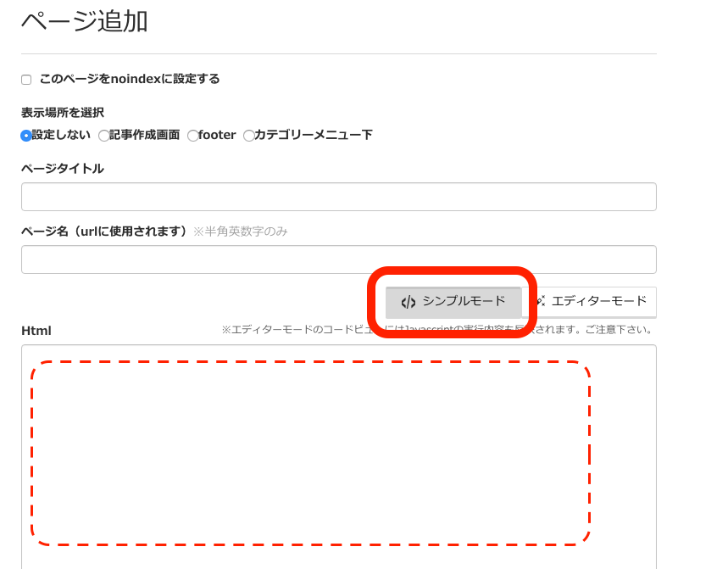Enable the noindex checkbox for this page
728x569 pixels.
(x=26, y=80)
